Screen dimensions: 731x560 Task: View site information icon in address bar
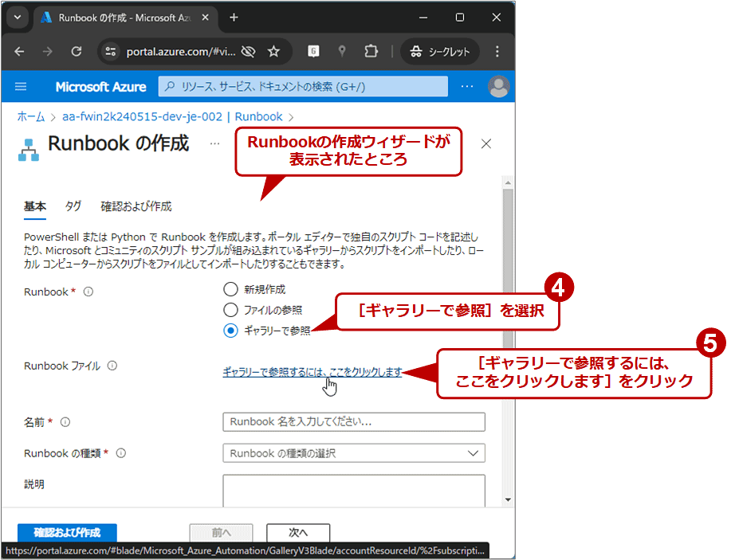coord(111,51)
